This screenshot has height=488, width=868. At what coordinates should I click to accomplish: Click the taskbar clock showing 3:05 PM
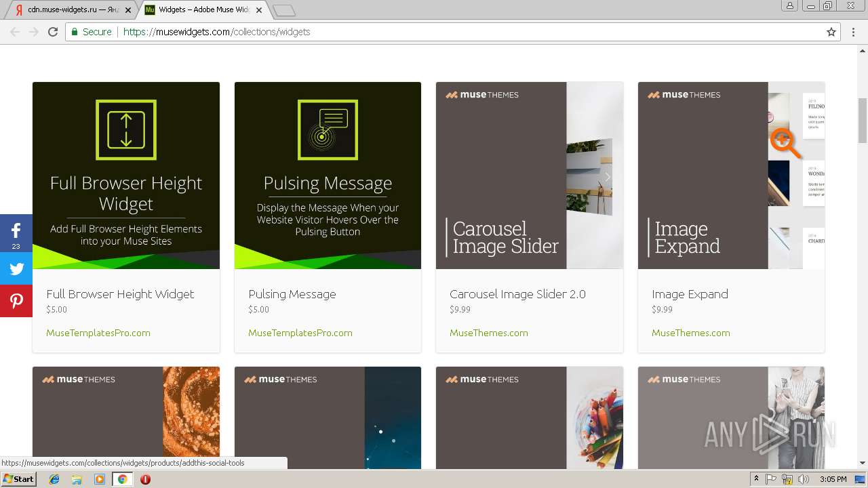(833, 479)
